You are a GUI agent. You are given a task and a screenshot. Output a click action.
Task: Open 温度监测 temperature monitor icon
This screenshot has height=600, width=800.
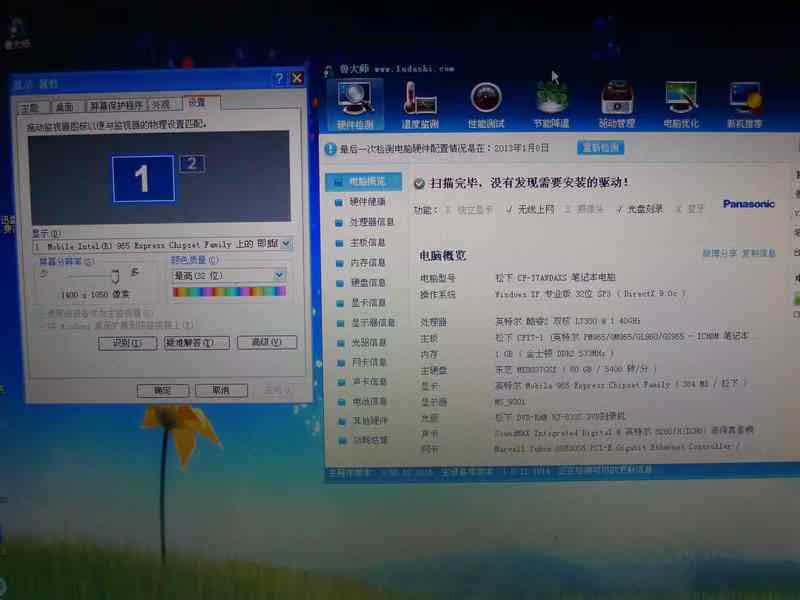point(420,103)
